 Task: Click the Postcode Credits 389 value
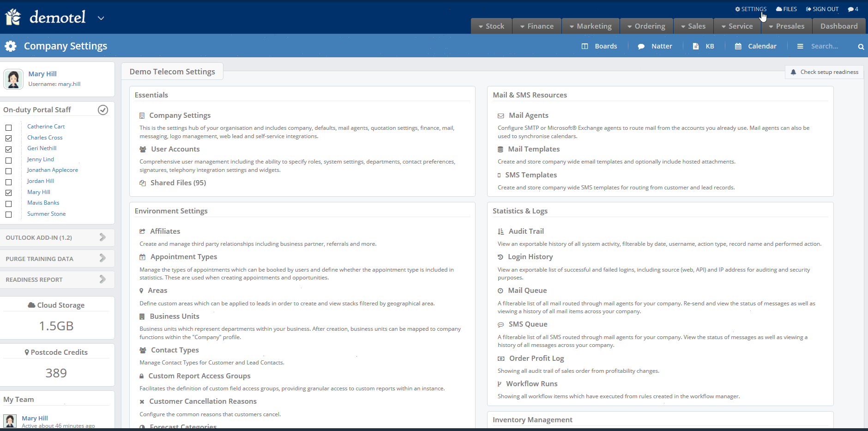[x=56, y=373]
